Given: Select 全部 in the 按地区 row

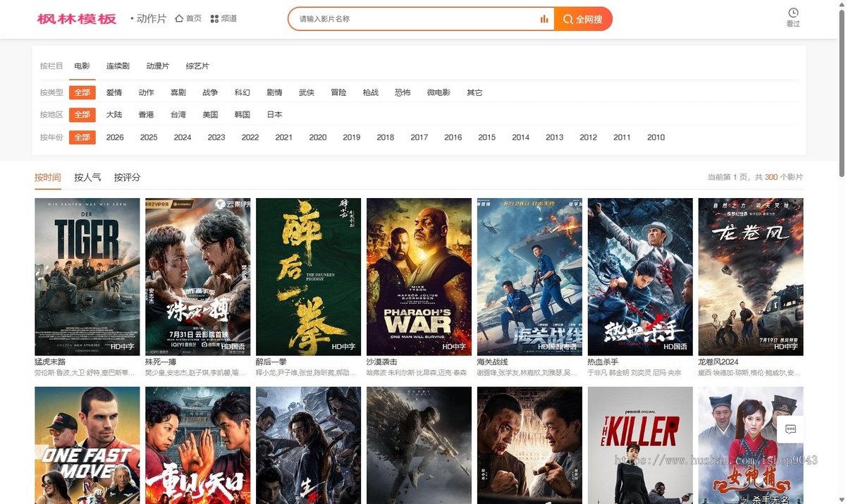Looking at the screenshot, I should tap(82, 114).
